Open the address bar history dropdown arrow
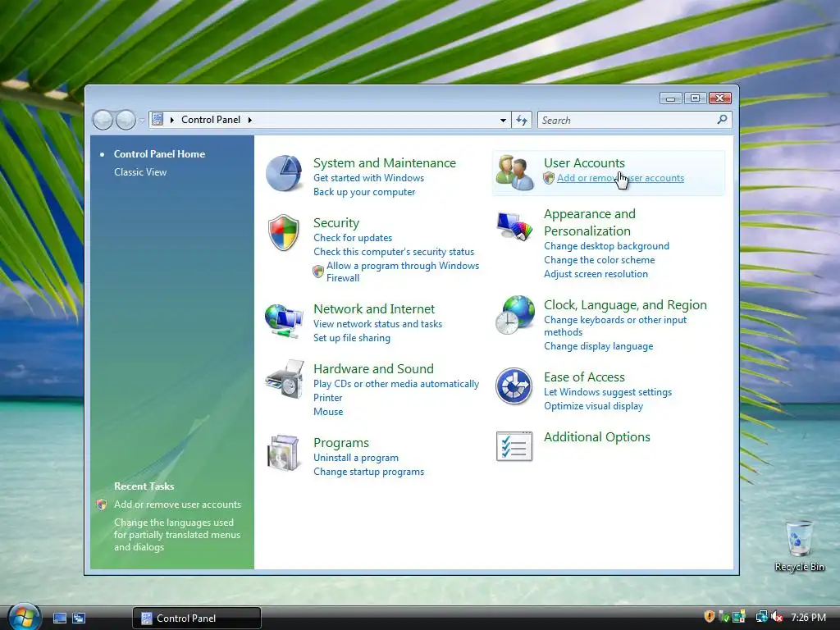The height and width of the screenshot is (630, 840). [x=503, y=120]
